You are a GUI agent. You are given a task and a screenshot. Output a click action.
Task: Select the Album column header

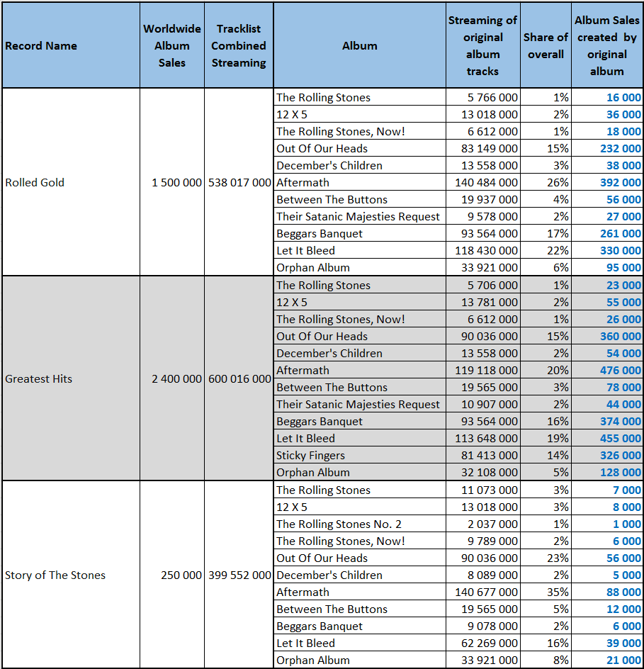[359, 45]
